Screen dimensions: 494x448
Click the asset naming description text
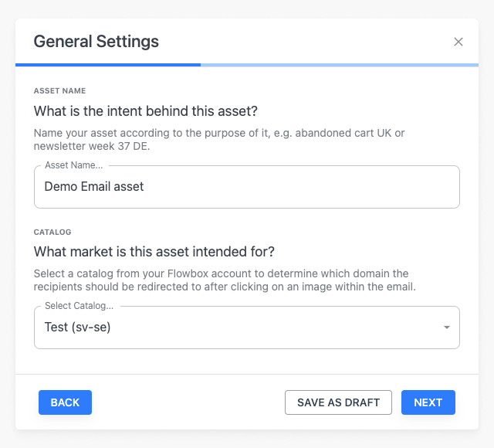point(219,139)
